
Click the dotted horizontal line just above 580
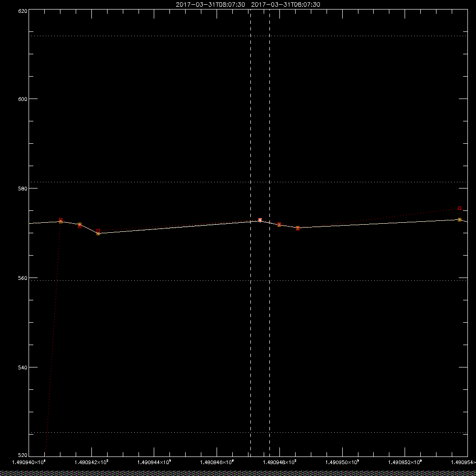click(248, 182)
